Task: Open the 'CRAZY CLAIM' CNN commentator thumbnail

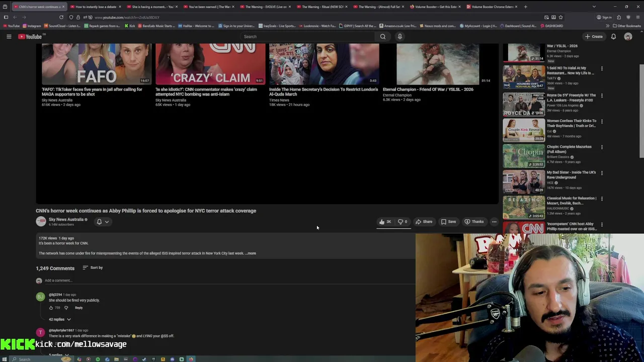Action: pos(210,63)
